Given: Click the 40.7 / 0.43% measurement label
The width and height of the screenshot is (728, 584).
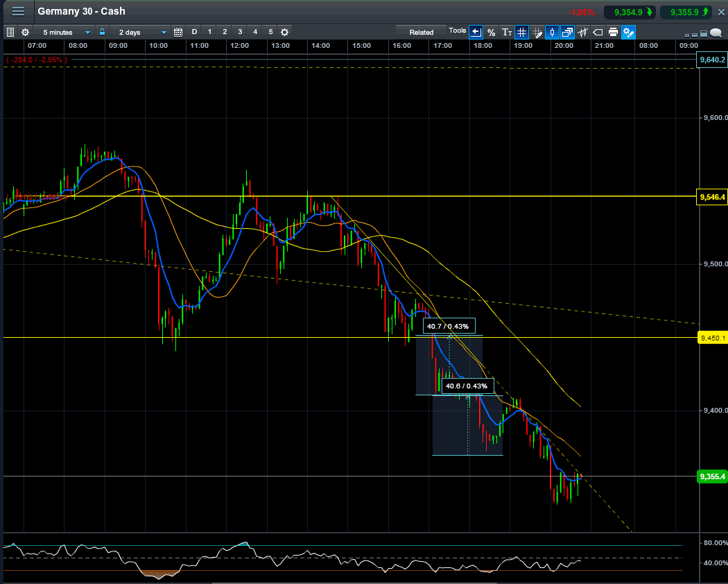Looking at the screenshot, I should point(448,326).
